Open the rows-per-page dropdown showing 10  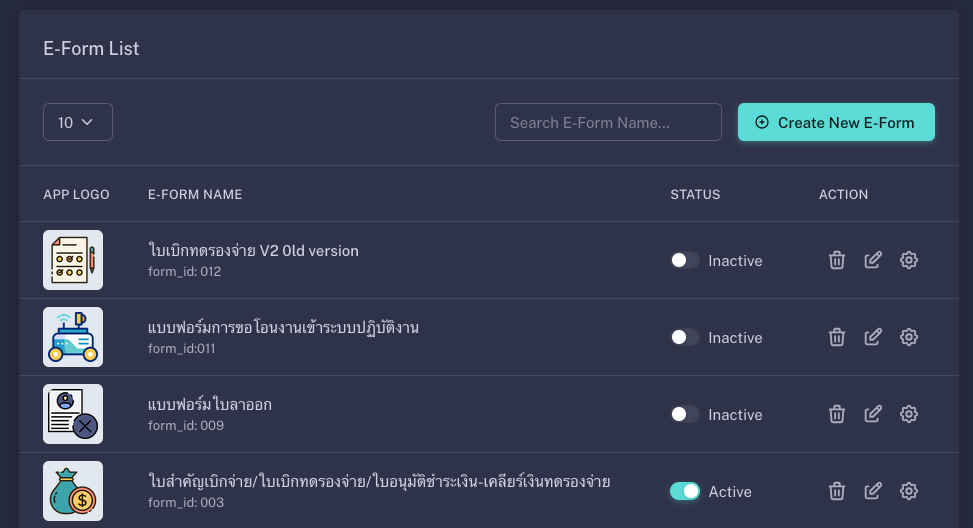coord(78,122)
